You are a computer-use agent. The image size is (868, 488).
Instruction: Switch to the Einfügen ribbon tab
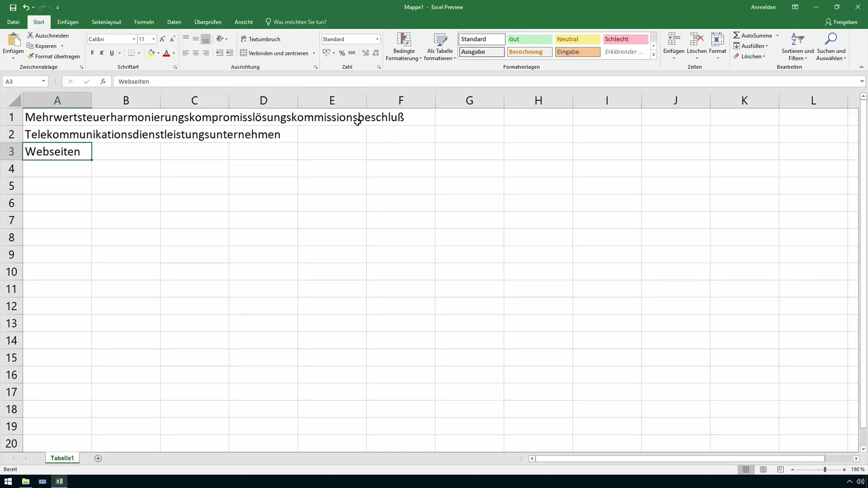68,22
